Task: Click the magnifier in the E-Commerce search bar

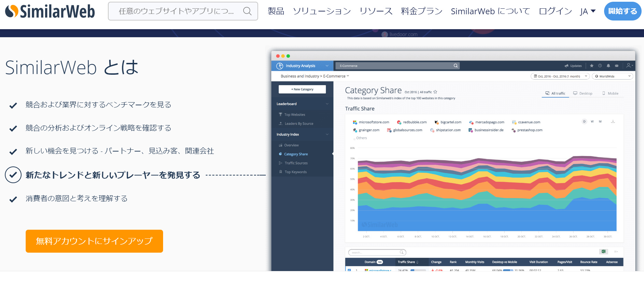Action: click(x=456, y=66)
